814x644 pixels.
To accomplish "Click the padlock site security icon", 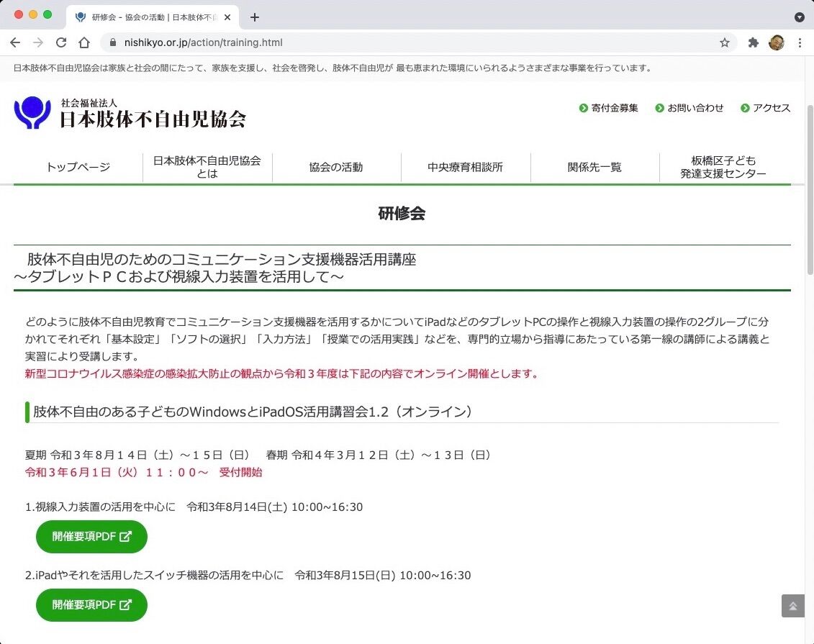I will [x=112, y=42].
